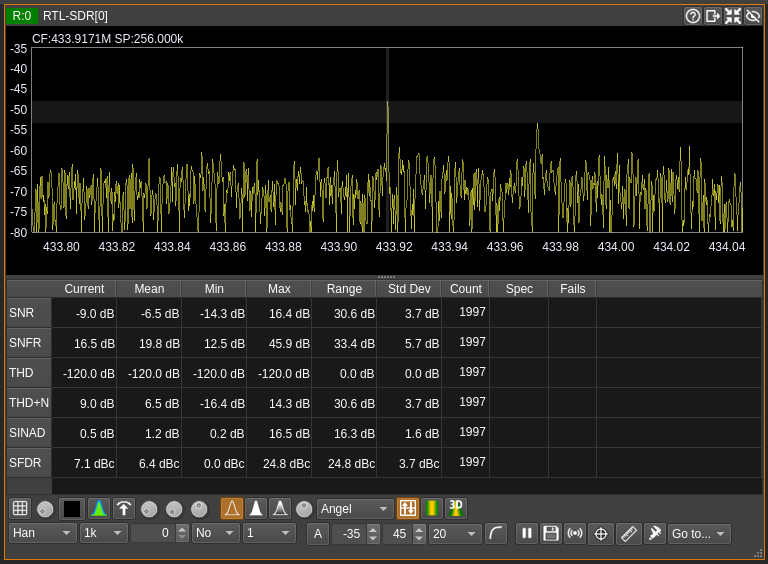Click the Count column header
This screenshot has height=564, width=768.
tap(466, 289)
